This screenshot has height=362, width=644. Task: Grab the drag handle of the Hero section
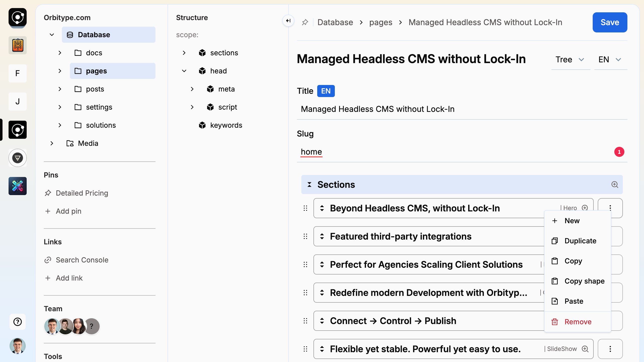pos(305,208)
